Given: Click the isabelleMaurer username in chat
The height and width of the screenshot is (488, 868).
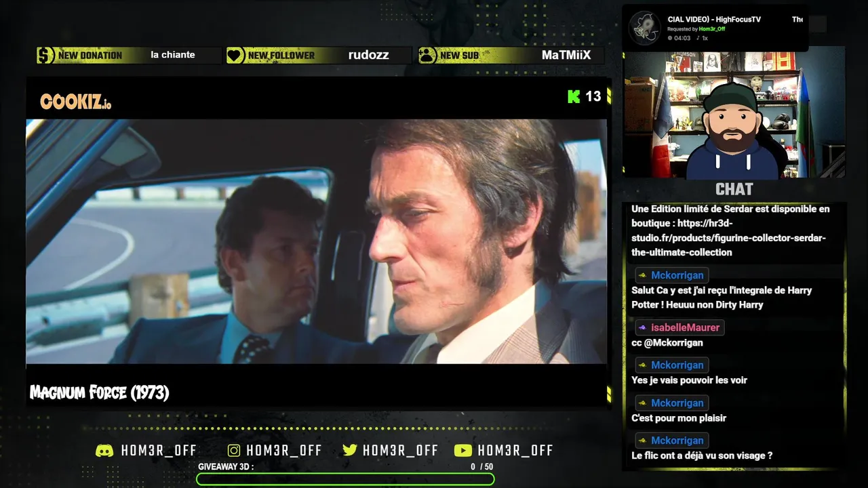Looking at the screenshot, I should [x=685, y=328].
